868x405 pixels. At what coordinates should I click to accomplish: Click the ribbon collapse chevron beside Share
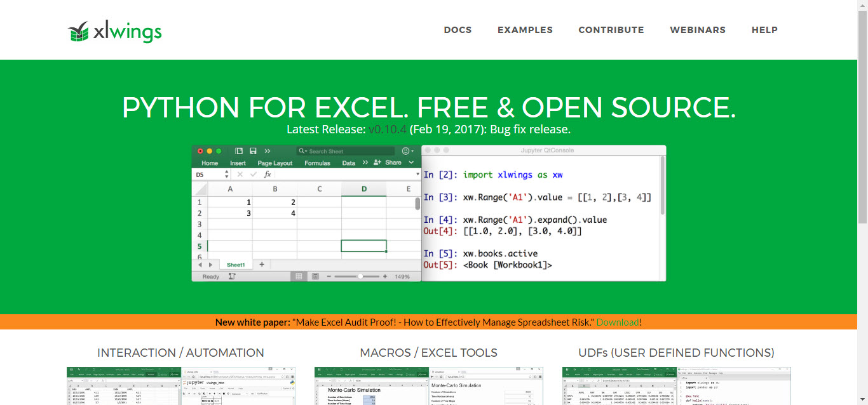pos(410,163)
